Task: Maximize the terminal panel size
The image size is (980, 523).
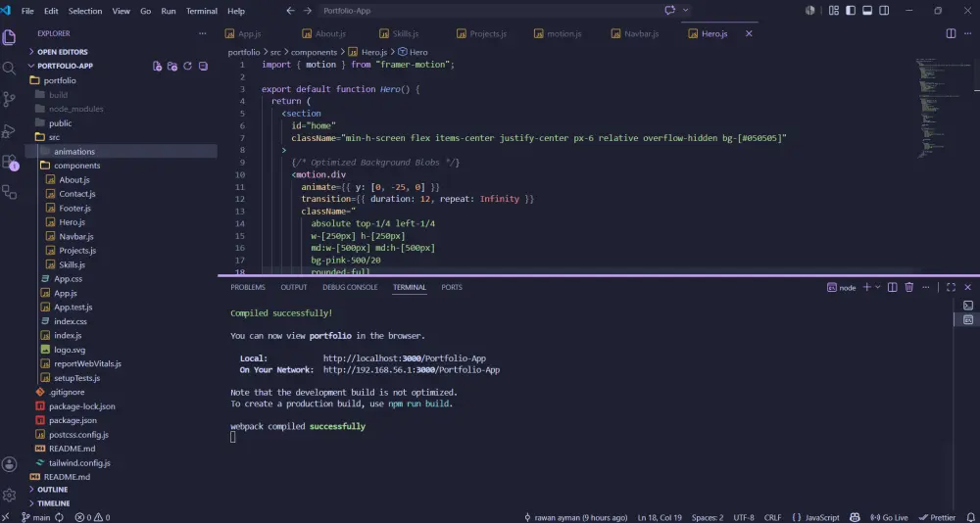Action: 951,287
